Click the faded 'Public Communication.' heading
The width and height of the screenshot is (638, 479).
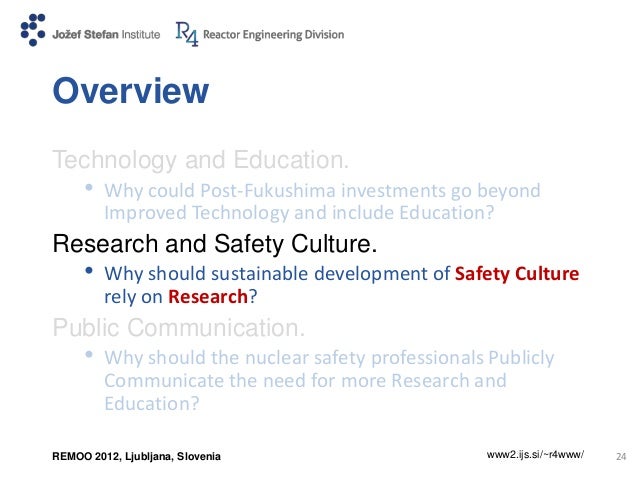pyautogui.click(x=179, y=327)
